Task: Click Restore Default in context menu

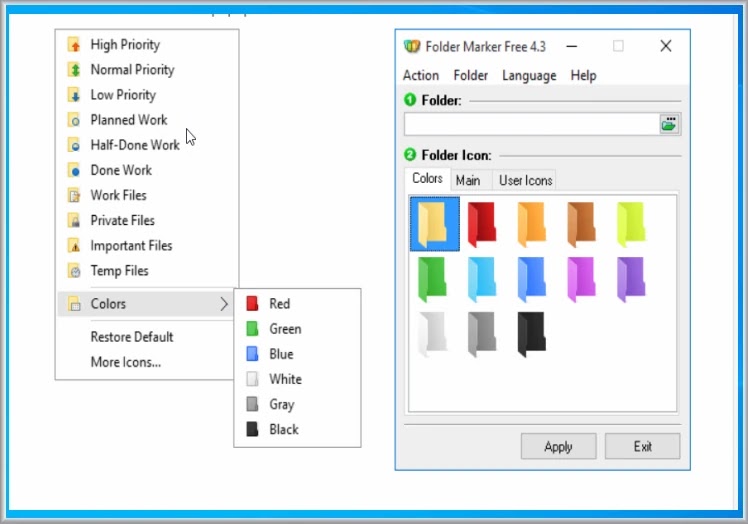Action: pos(132,337)
